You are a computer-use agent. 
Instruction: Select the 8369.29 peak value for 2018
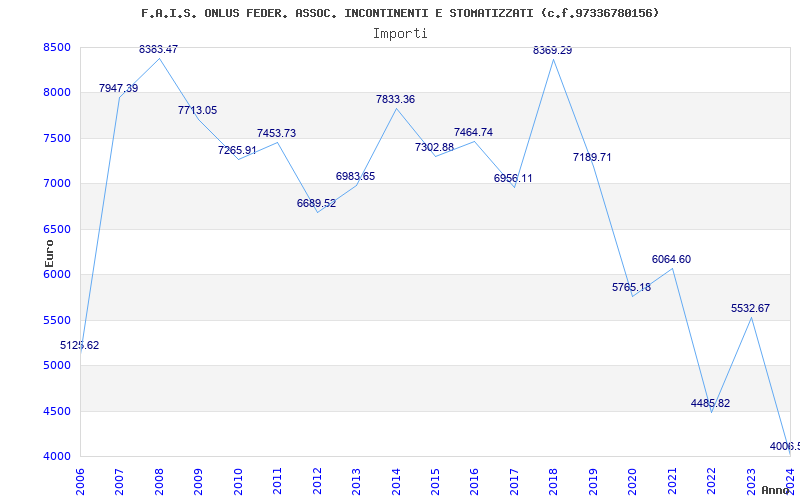(553, 51)
